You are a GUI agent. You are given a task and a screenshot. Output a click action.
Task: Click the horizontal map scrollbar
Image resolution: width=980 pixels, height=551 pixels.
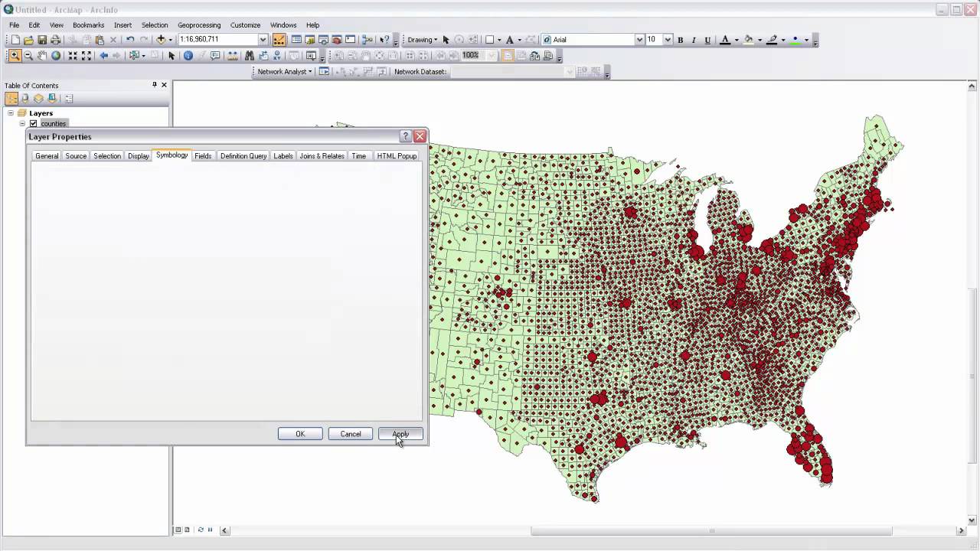711,530
